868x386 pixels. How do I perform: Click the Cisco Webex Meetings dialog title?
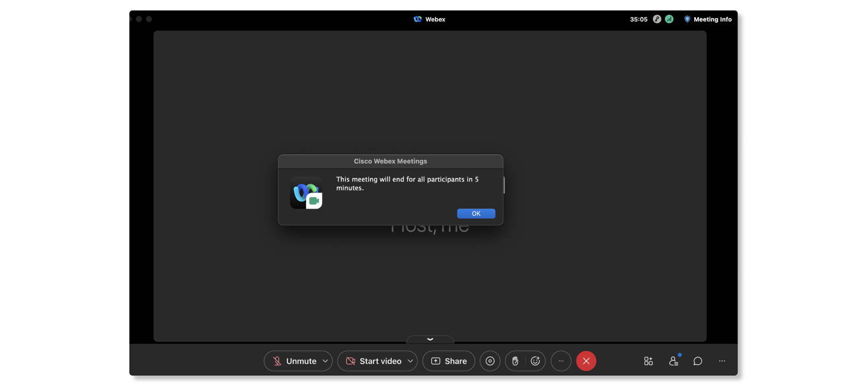tap(390, 161)
